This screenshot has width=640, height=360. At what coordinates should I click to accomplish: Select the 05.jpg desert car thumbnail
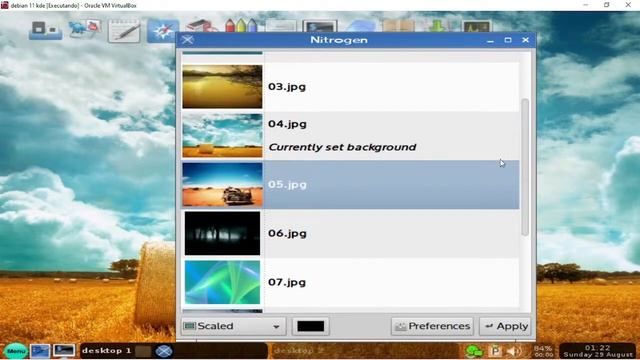tap(222, 184)
